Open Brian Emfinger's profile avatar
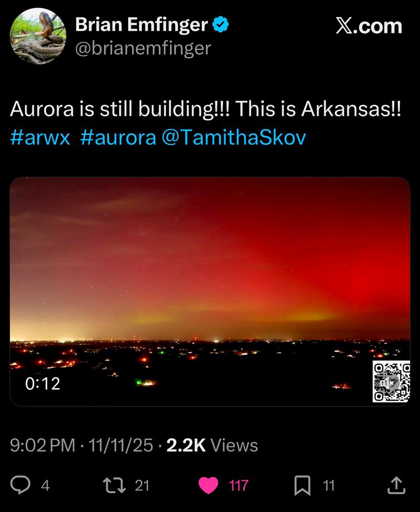 pos(38,36)
